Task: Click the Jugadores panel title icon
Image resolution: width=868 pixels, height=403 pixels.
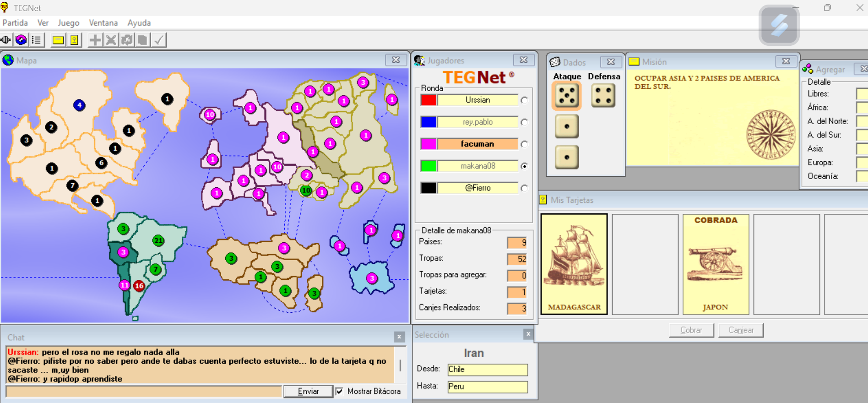Action: 419,60
